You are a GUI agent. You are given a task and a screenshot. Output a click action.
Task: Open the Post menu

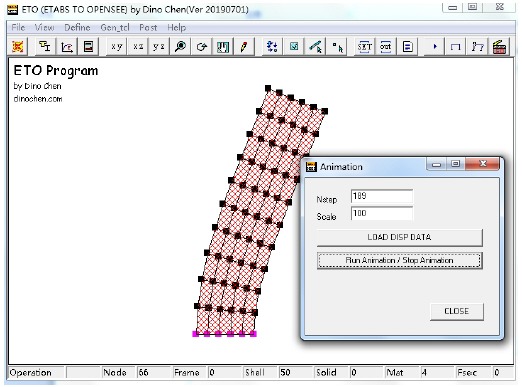point(148,28)
